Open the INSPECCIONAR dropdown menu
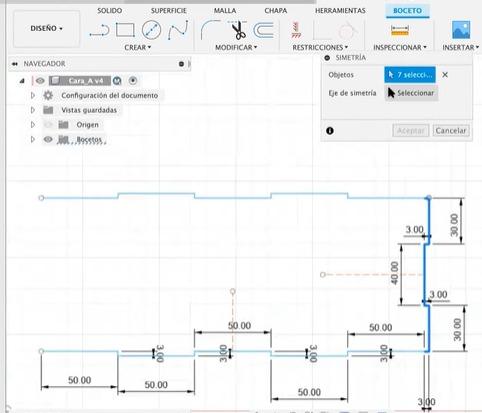 coord(400,47)
